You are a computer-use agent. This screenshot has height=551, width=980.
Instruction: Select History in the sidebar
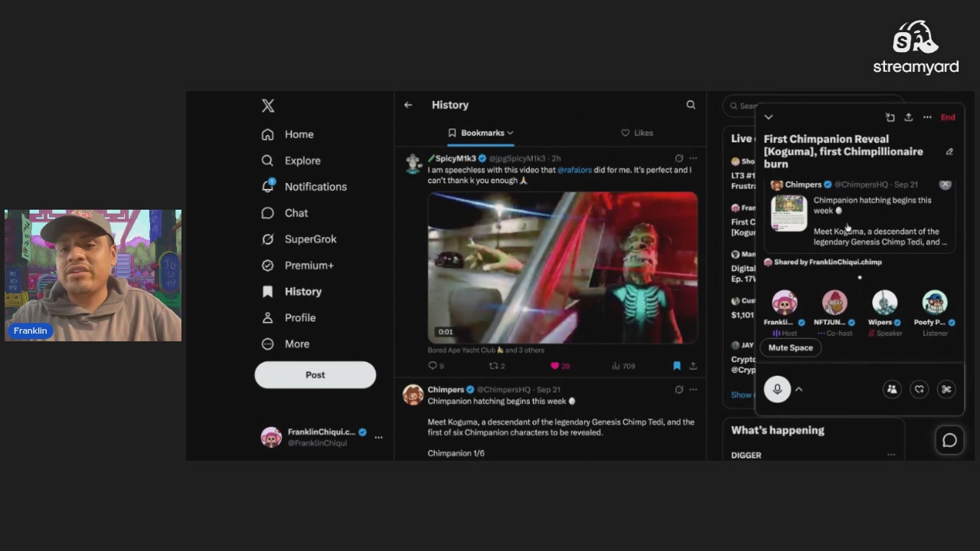point(292,292)
